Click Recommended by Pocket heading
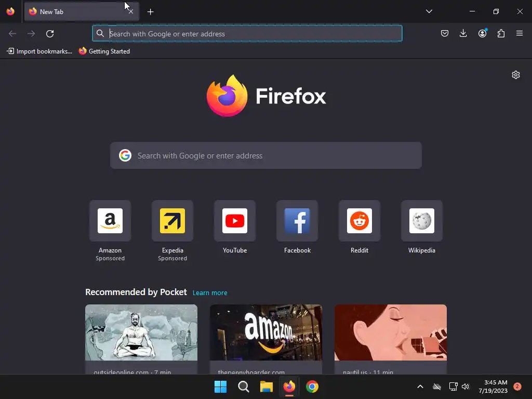 136,292
